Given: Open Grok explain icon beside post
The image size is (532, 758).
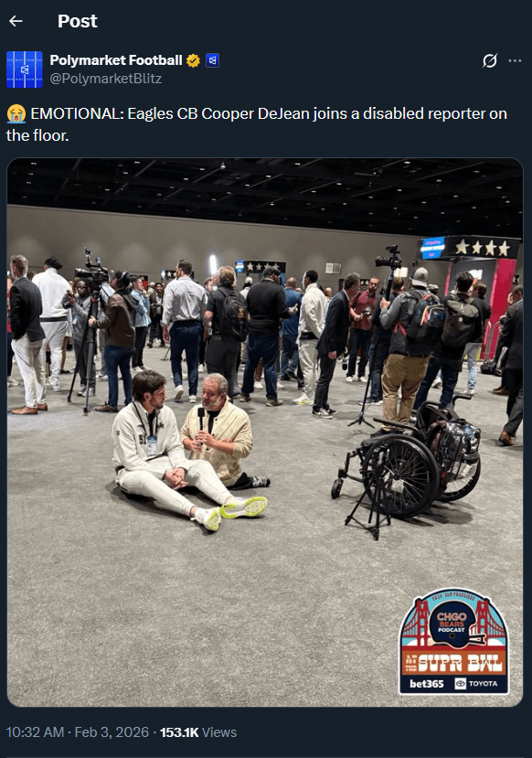Looking at the screenshot, I should tap(489, 60).
